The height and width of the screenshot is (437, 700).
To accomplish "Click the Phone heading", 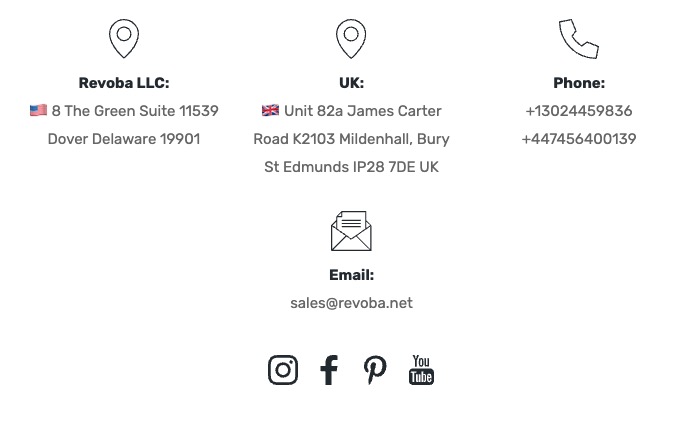I will tap(579, 83).
